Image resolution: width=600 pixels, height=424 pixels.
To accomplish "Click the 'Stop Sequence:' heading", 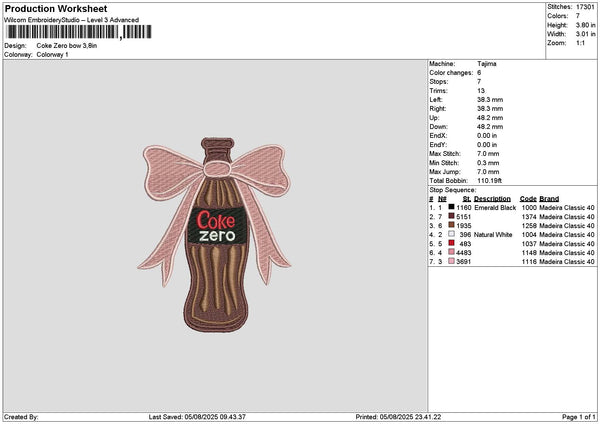I will (x=453, y=190).
